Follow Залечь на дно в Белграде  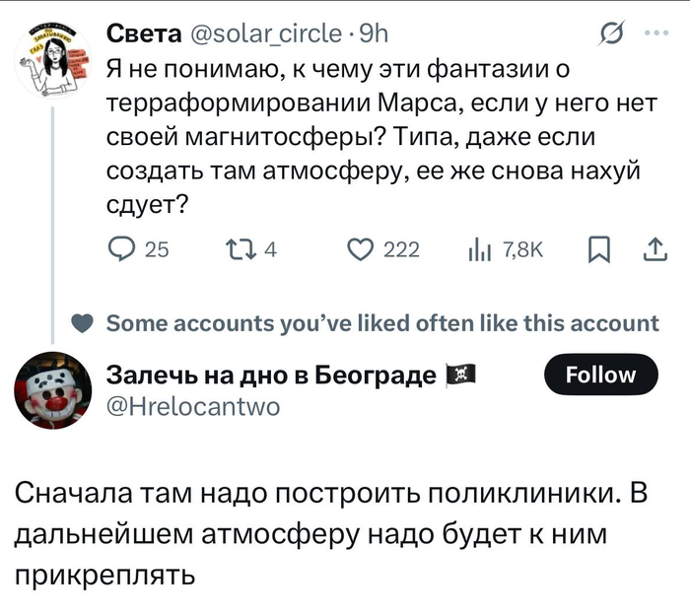click(x=599, y=375)
